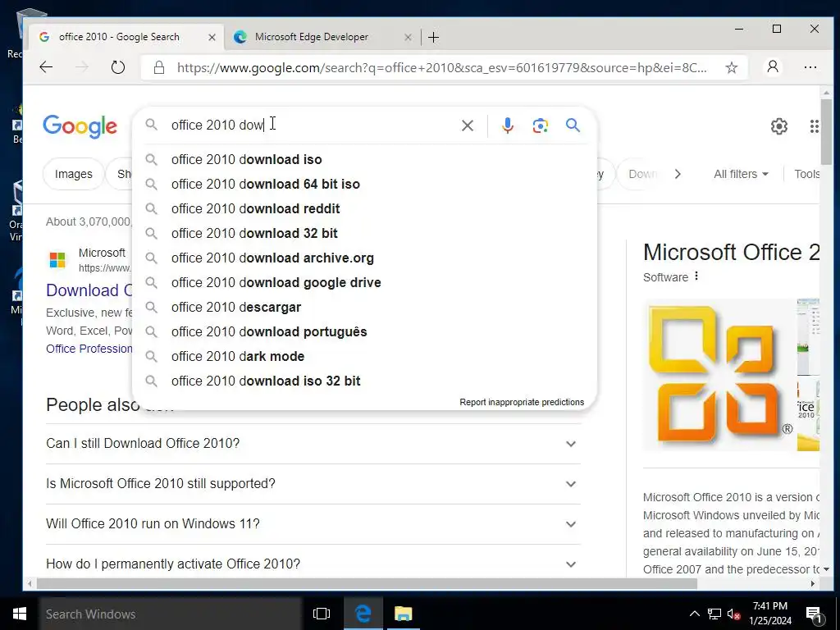Choose suggestion office 2010 download iso 32 bit
This screenshot has height=630, width=840.
tap(364, 381)
